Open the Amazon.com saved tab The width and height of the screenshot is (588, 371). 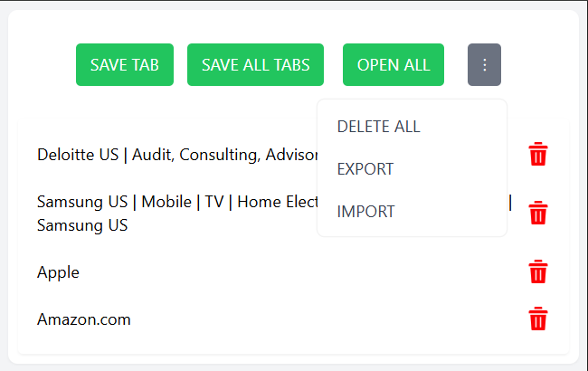(x=84, y=319)
